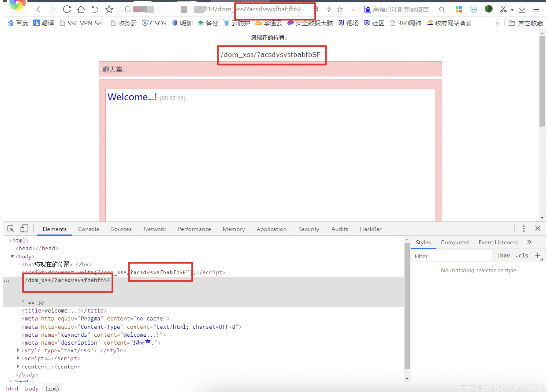Switch to the Console tab

click(89, 229)
